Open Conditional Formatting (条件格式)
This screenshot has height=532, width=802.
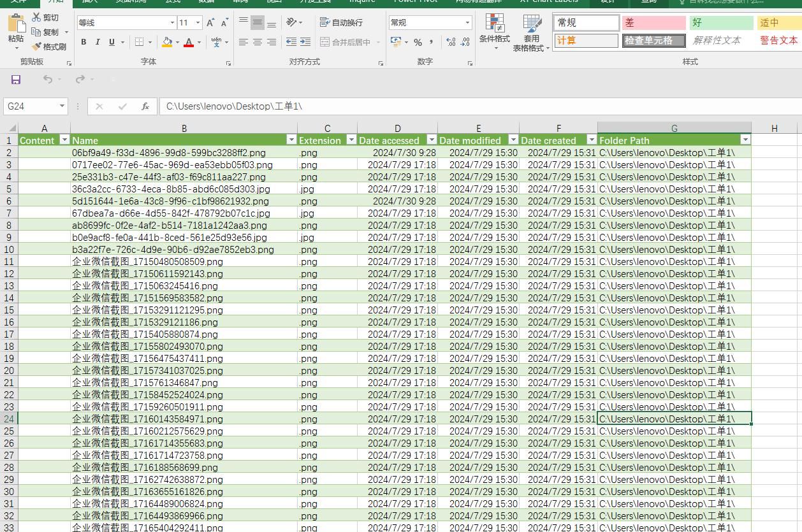click(x=494, y=31)
